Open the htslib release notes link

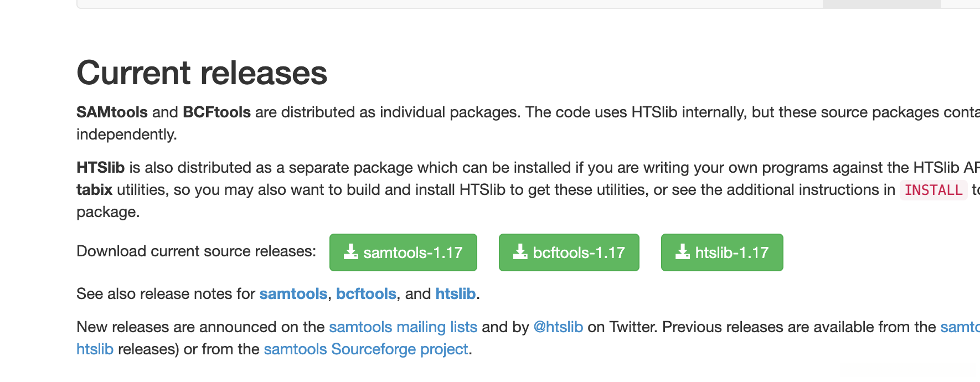pos(455,293)
